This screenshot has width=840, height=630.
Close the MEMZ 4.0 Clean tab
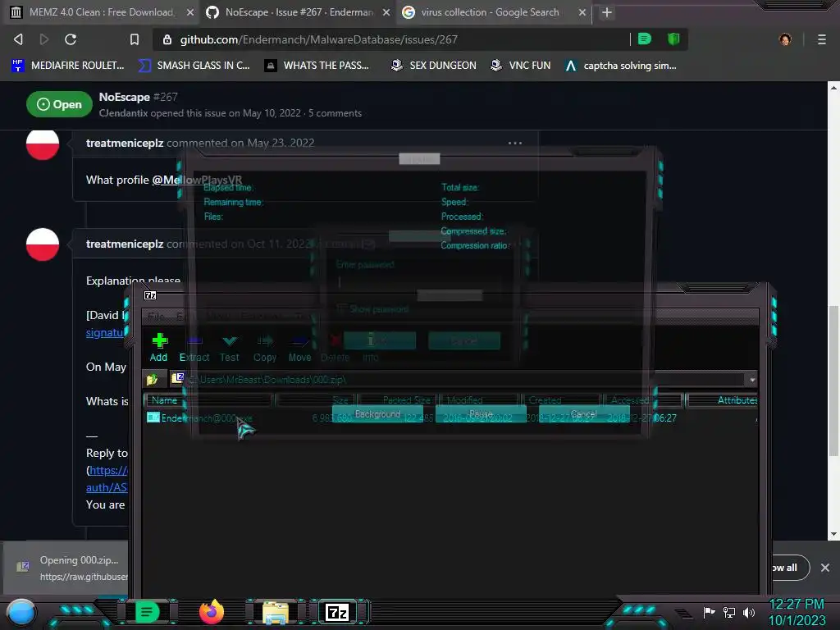pyautogui.click(x=189, y=12)
